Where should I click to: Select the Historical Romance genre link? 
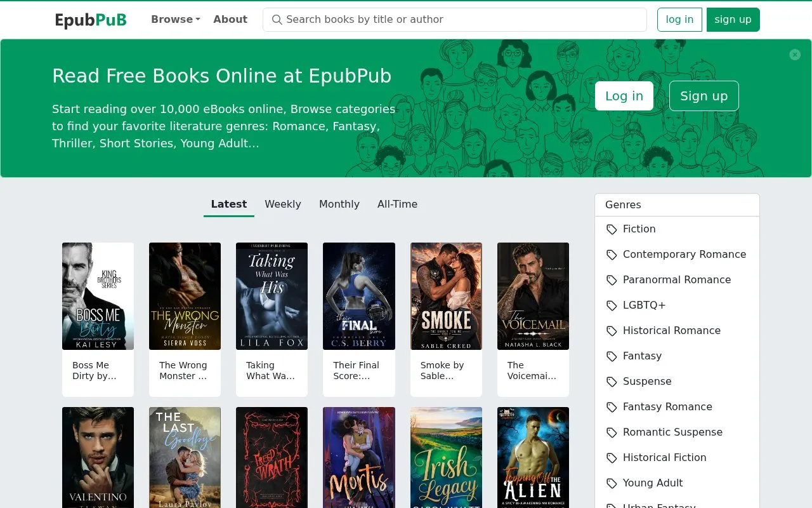(x=672, y=330)
